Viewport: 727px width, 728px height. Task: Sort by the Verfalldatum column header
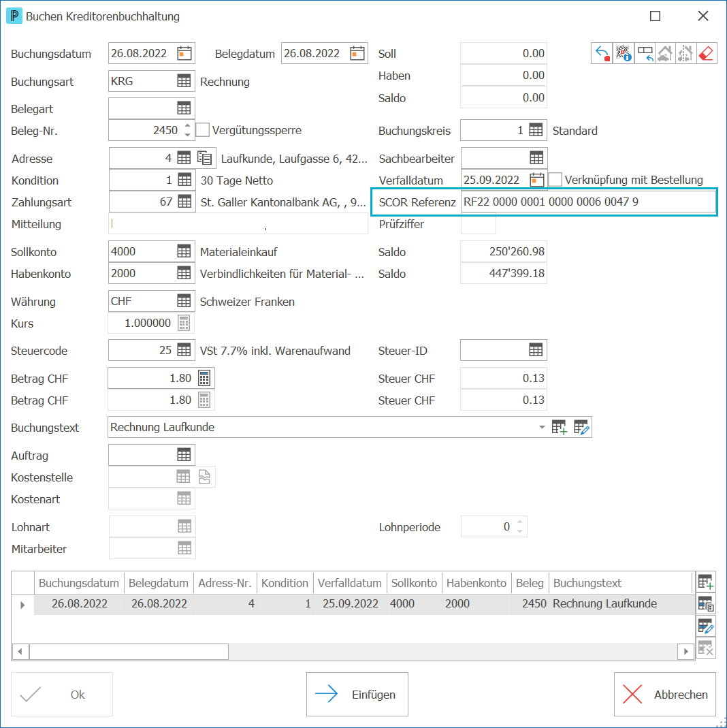[x=350, y=583]
